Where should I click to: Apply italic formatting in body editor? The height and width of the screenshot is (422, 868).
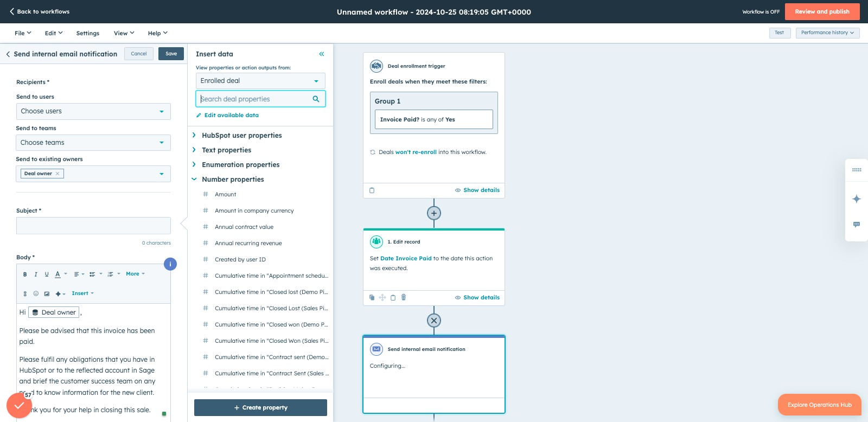point(36,274)
